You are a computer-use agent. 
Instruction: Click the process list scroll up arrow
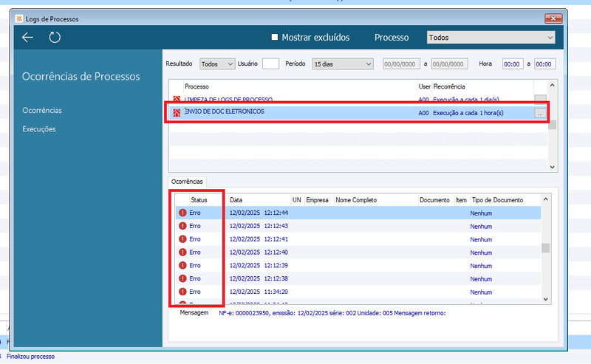552,86
